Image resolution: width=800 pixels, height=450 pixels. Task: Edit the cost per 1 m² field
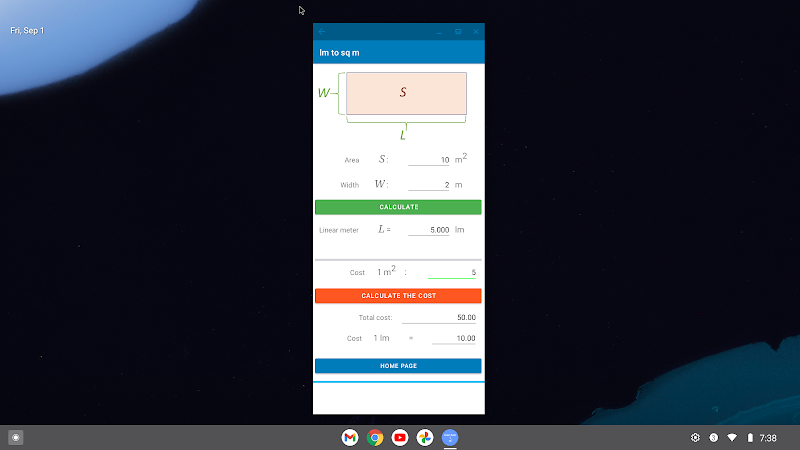click(x=452, y=273)
